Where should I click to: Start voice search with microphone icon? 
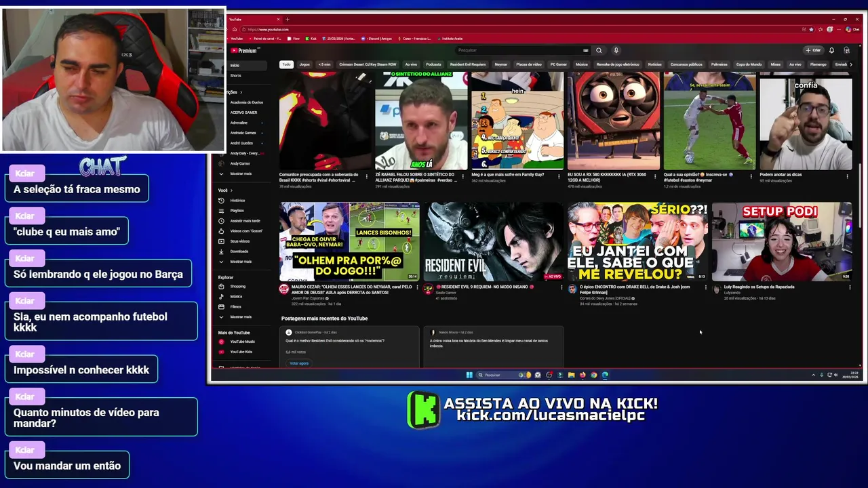pos(616,50)
